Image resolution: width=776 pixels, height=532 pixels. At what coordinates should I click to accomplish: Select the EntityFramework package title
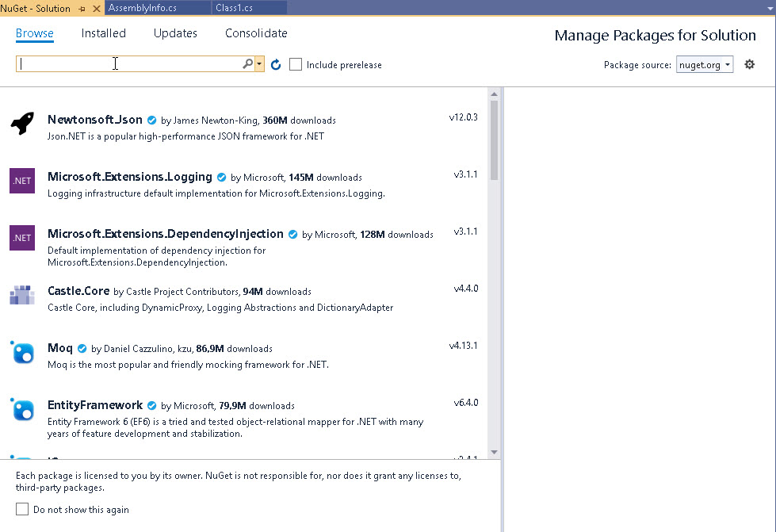click(95, 405)
